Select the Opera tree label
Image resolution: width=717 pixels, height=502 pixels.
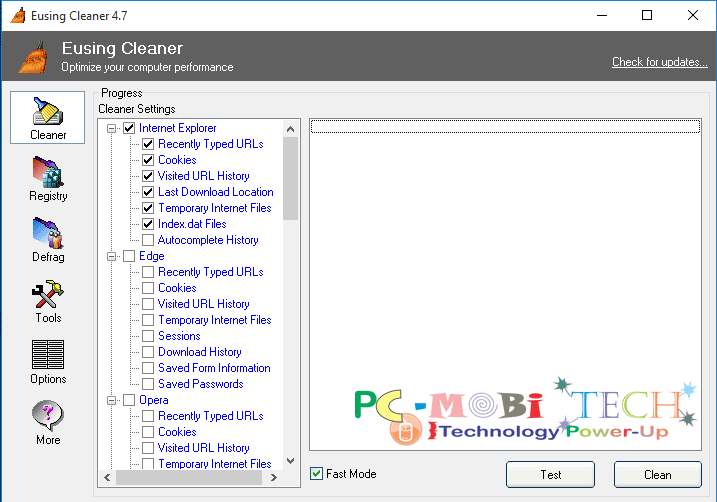pyautogui.click(x=154, y=400)
